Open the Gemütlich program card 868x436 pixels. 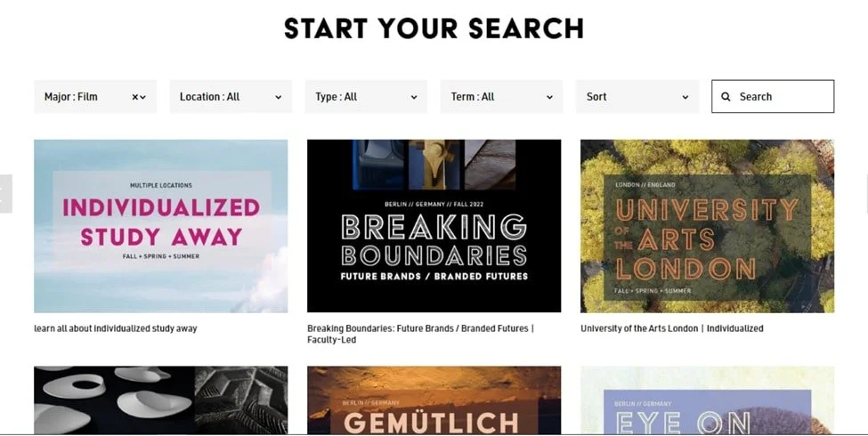click(x=434, y=400)
